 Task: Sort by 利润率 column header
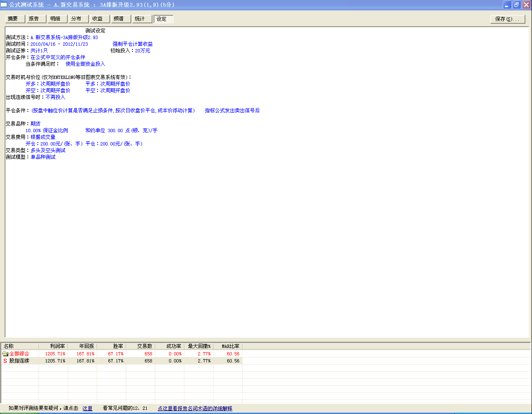point(53,346)
